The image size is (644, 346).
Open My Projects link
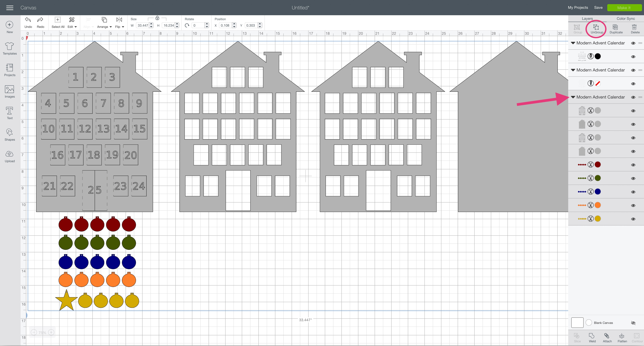(578, 8)
